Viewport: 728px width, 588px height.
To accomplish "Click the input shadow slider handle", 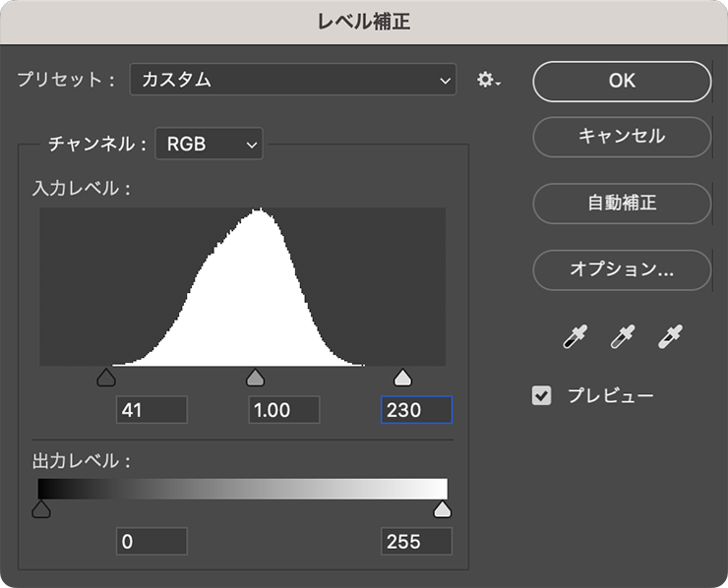I will coord(106,378).
